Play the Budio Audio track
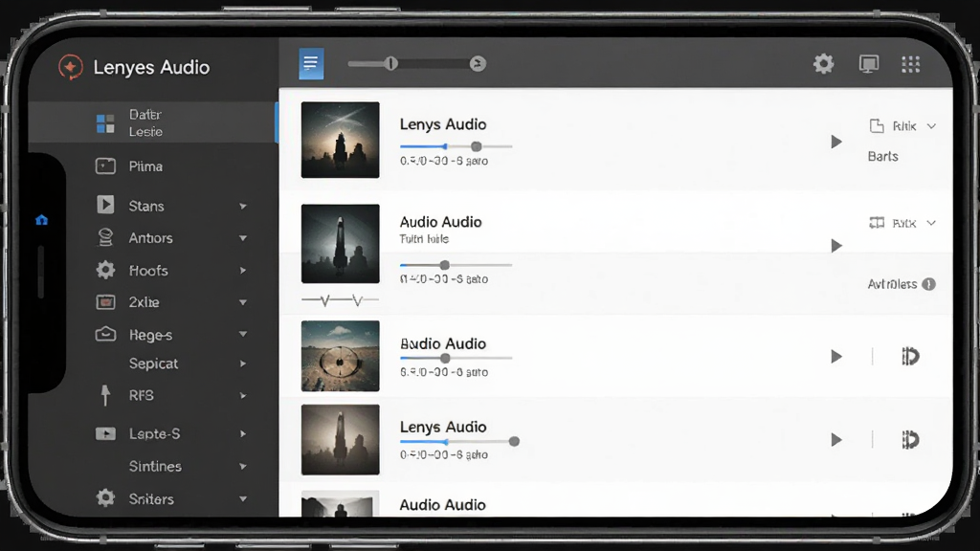Image resolution: width=980 pixels, height=551 pixels. [x=836, y=357]
